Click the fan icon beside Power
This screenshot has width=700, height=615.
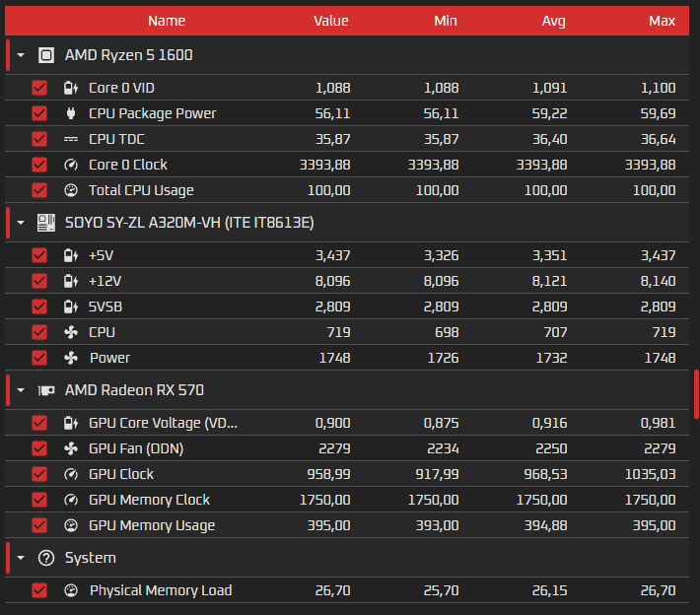(71, 358)
